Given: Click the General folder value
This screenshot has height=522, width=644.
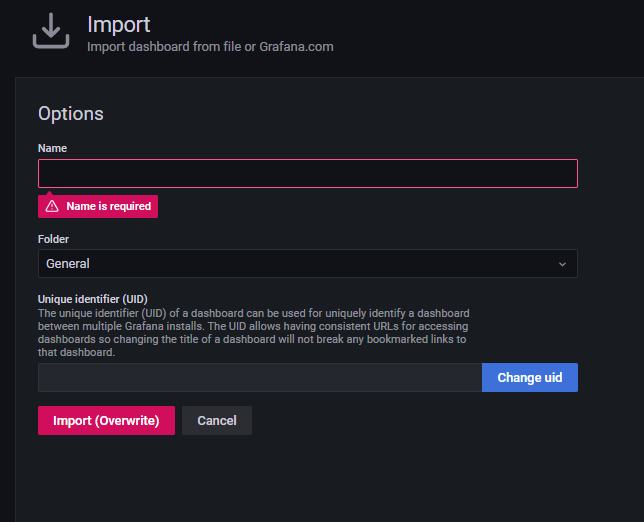Looking at the screenshot, I should coord(68,264).
